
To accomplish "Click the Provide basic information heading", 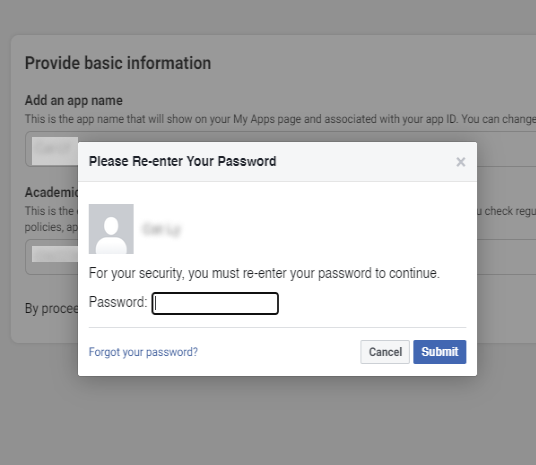I will 118,63.
